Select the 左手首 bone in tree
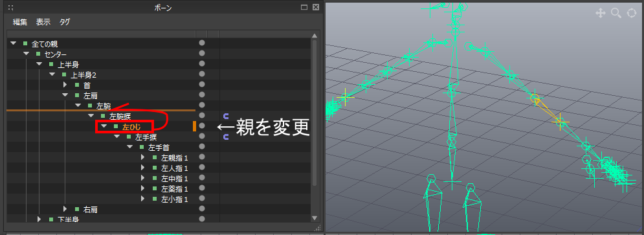644x235 pixels. 159,147
